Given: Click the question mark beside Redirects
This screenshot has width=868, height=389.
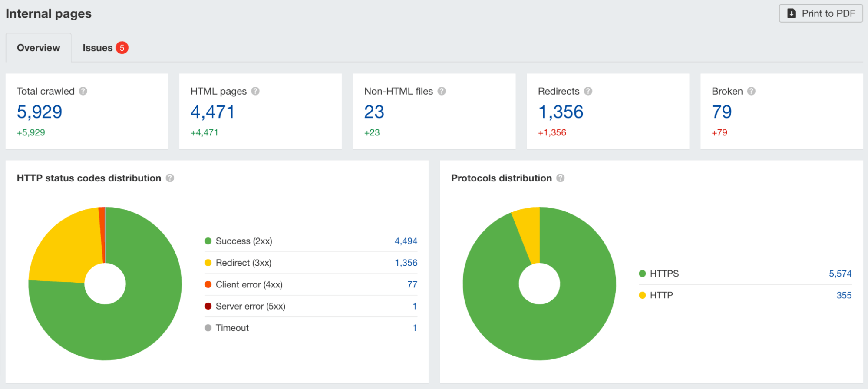Looking at the screenshot, I should click(x=588, y=91).
